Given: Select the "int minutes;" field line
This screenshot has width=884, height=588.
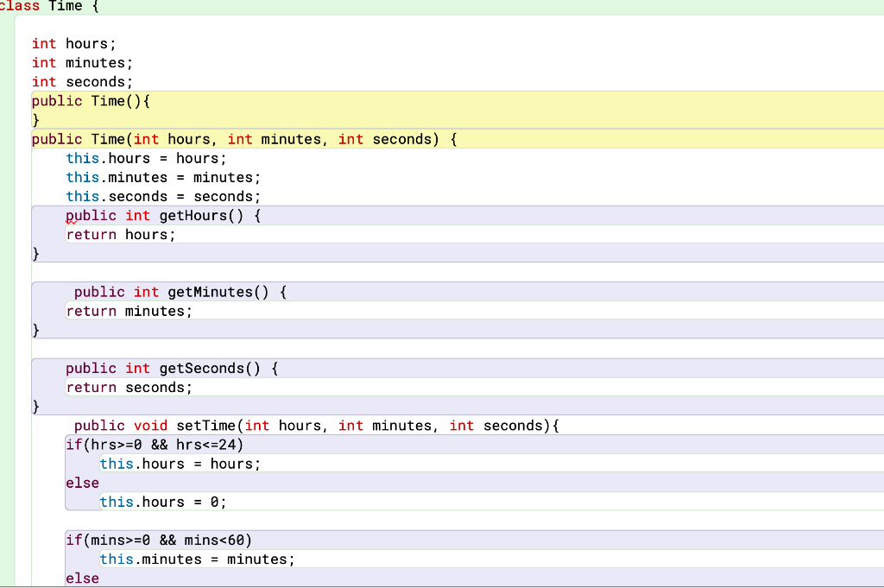Looking at the screenshot, I should (82, 63).
